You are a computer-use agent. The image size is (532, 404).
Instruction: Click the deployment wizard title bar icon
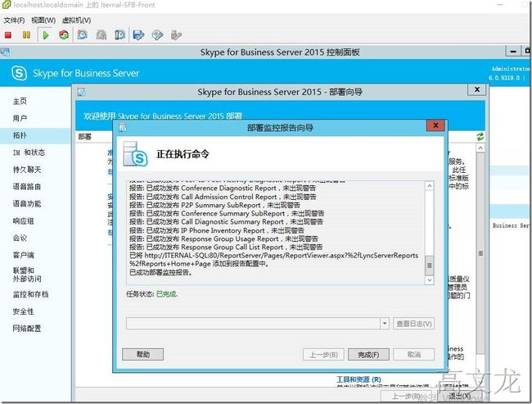pos(81,92)
